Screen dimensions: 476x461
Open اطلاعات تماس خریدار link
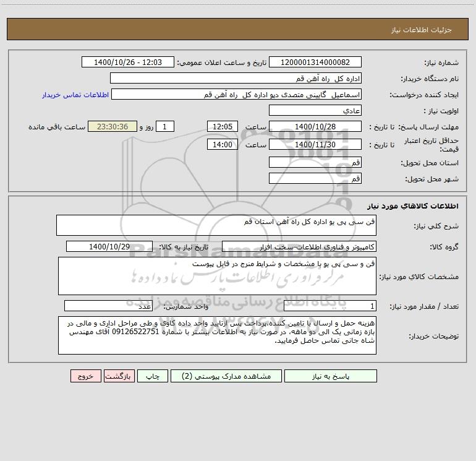[x=75, y=95]
